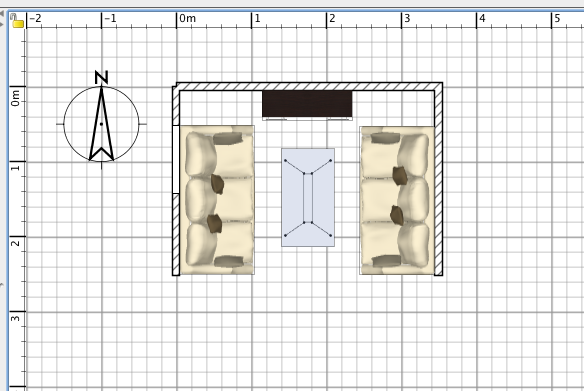Select the compass rose north arrow
This screenshot has width=584, height=391.
tap(101, 124)
